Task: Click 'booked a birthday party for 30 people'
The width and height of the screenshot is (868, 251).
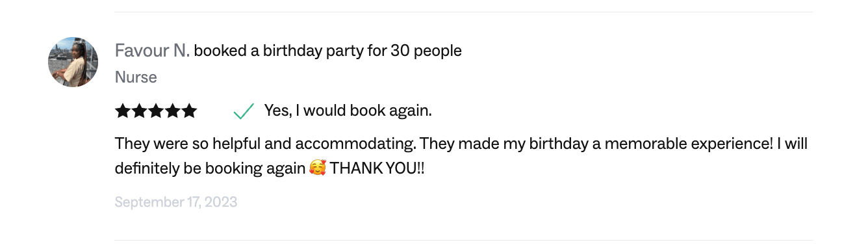Action: (x=327, y=51)
